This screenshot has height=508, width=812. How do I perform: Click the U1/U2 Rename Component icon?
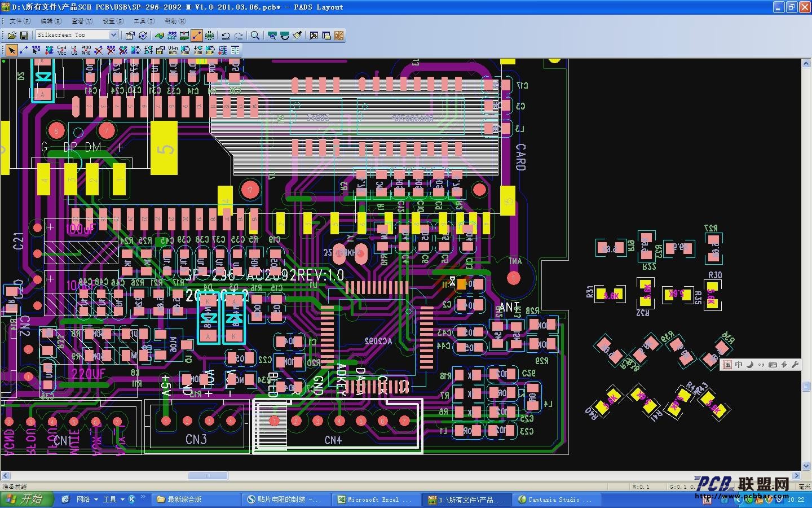pyautogui.click(x=74, y=50)
